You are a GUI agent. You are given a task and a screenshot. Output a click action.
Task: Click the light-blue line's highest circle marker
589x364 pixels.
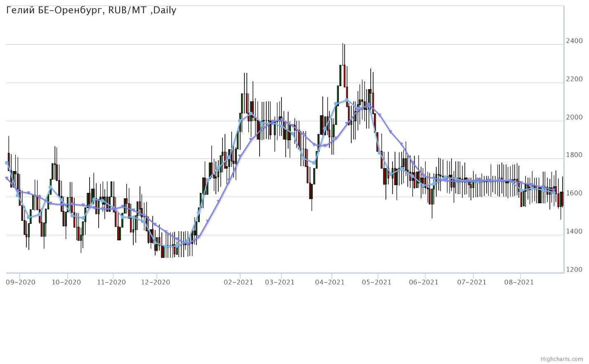point(347,100)
